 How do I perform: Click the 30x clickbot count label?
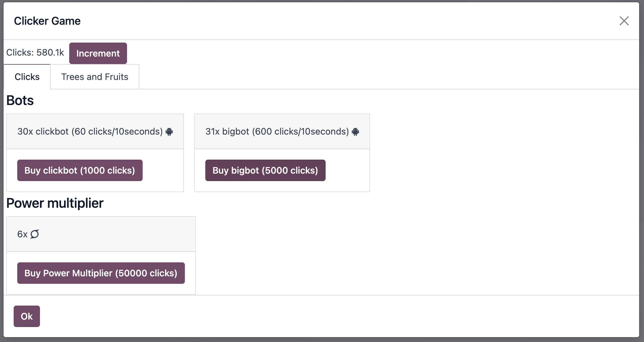(43, 132)
